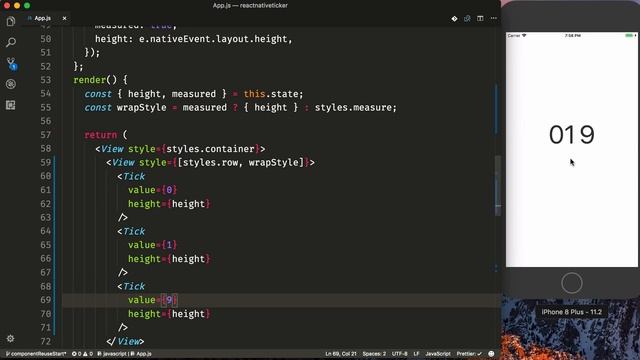Click the return keyword on line 57
The image size is (640, 360).
coord(100,135)
